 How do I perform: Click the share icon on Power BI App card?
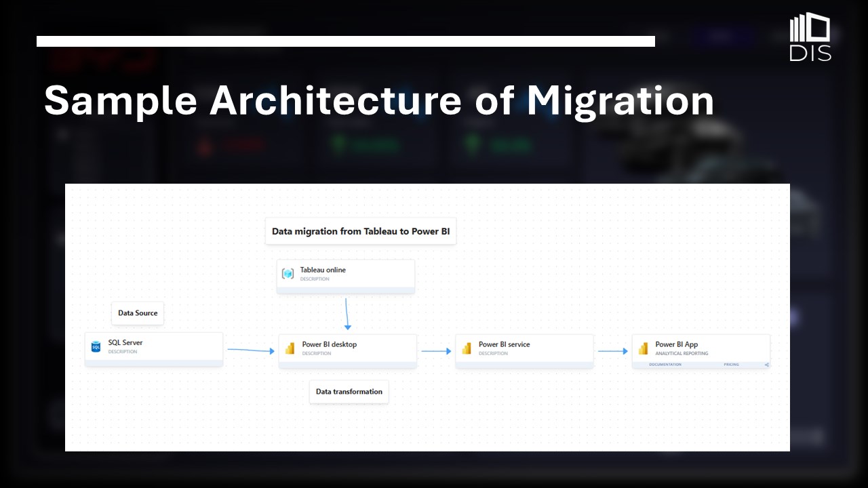[767, 365]
